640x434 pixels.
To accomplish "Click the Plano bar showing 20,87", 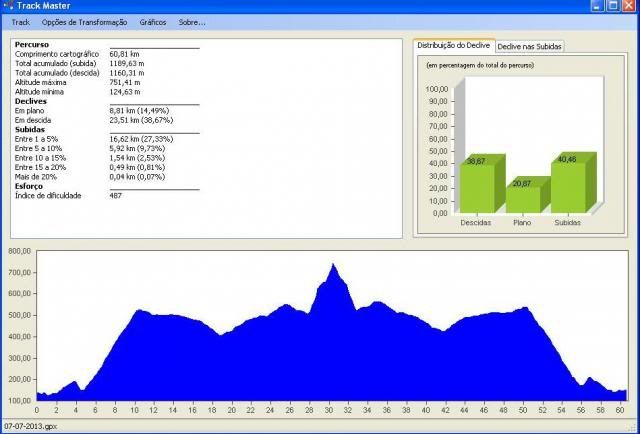I will (523, 198).
